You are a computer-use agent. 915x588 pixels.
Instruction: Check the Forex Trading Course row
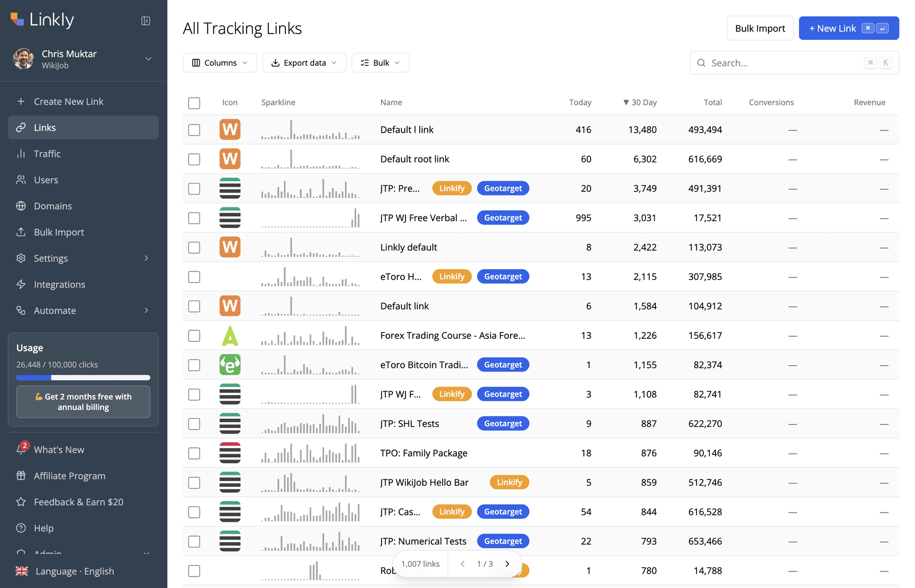tap(194, 335)
